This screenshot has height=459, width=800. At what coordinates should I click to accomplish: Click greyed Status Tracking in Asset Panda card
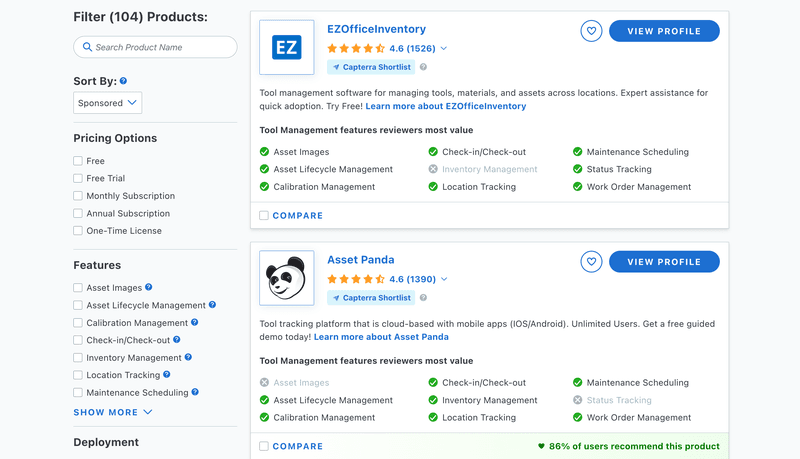pos(619,400)
